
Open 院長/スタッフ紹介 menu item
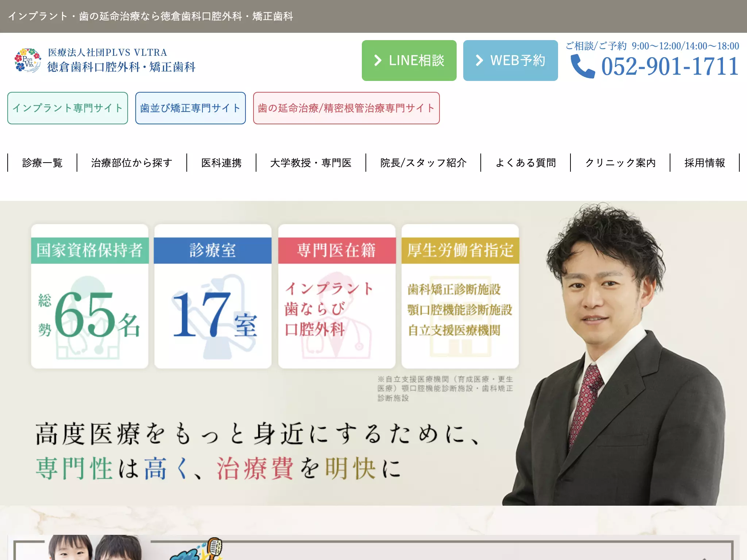(x=423, y=163)
